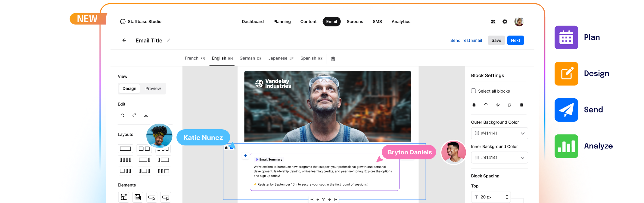Choose the four-column layout

pyautogui.click(x=125, y=160)
